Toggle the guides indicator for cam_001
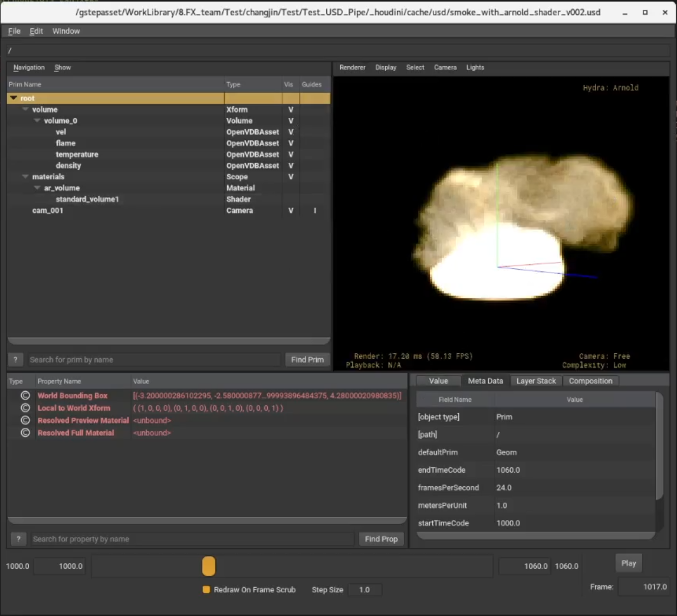 point(314,211)
